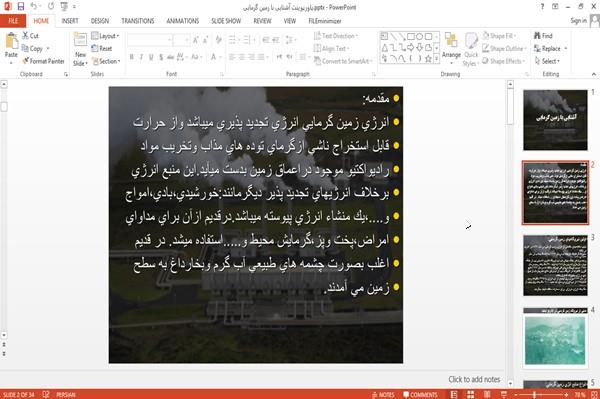Copy the selection
This screenshot has width=600, height=399.
(33, 49)
